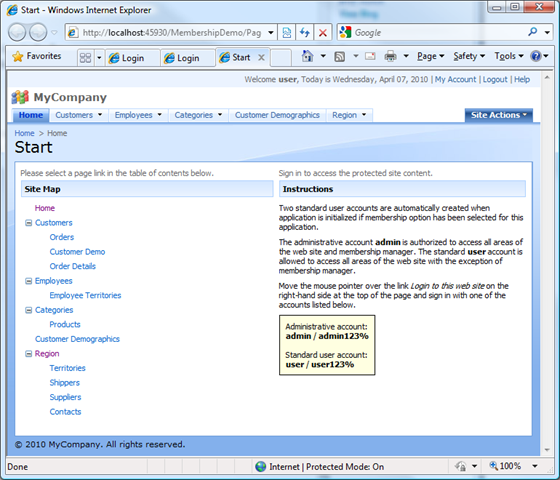Click the Help question mark icon
Viewport: 560px width, 480px height.
click(535, 56)
